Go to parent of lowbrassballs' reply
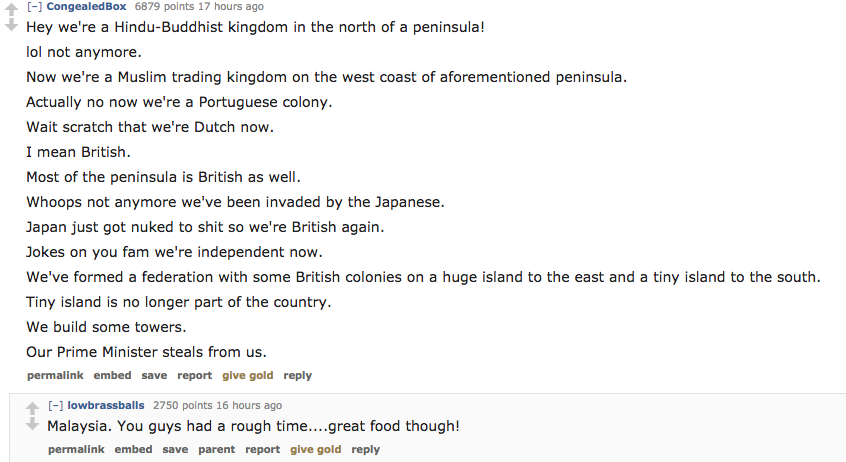Viewport: 846px width, 462px height. (216, 450)
